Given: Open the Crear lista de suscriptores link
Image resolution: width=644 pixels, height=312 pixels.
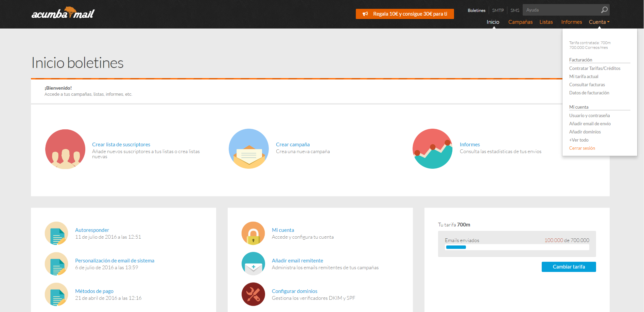Looking at the screenshot, I should pos(121,145).
